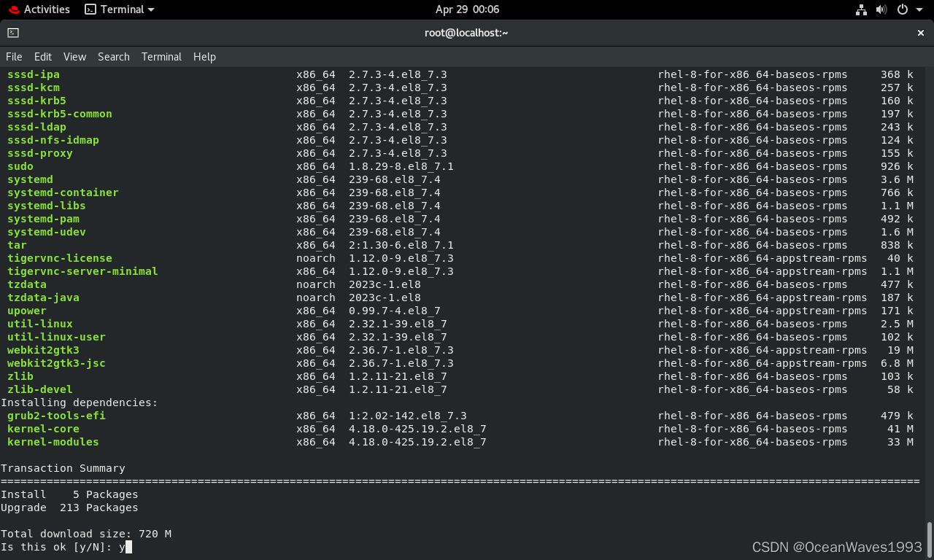The height and width of the screenshot is (560, 934).
Task: Click tar version 2:1.30-6.el8_7.1
Action: pos(401,245)
